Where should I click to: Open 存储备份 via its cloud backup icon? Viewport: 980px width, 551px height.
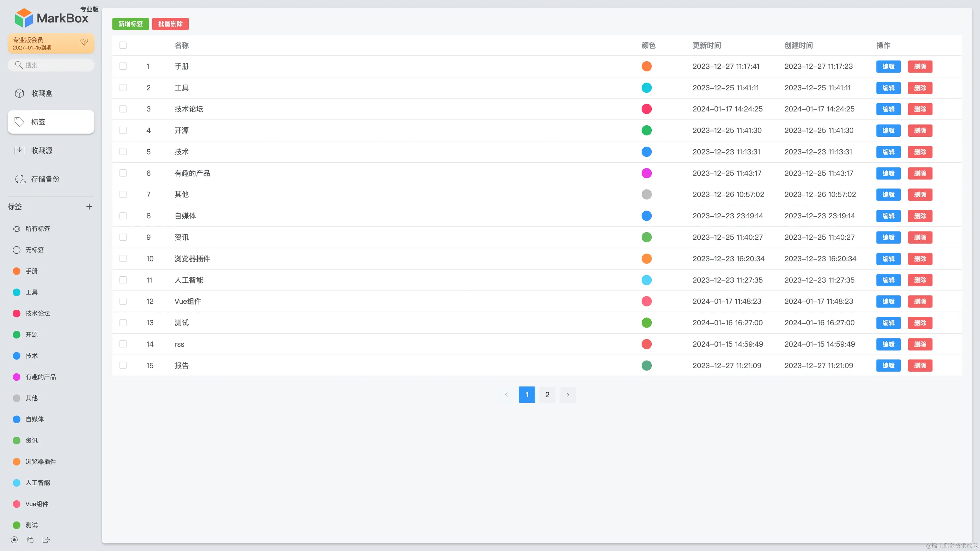pyautogui.click(x=20, y=179)
